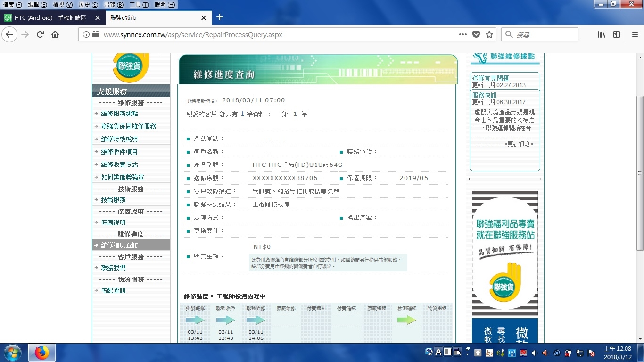Screen dimensions: 644x362
Task: Open 如何辨識聯強貨 sidebar link
Action: point(123,177)
